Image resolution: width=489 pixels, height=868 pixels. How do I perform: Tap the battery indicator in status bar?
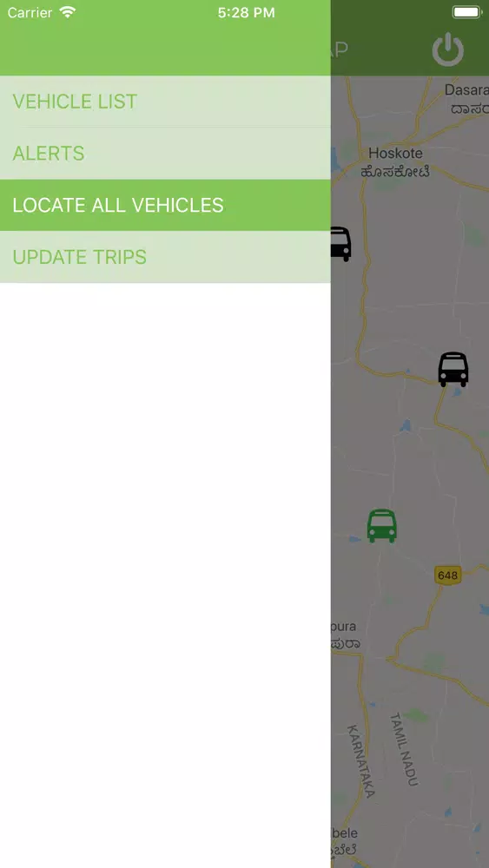click(466, 12)
